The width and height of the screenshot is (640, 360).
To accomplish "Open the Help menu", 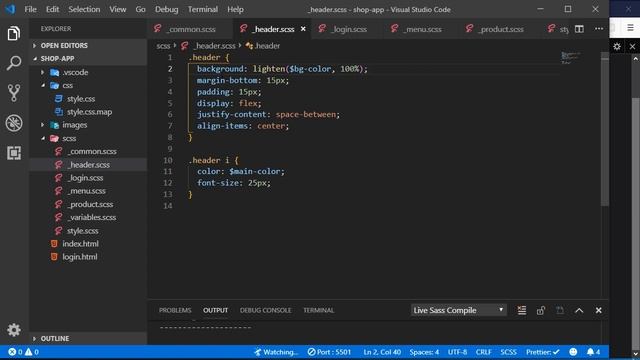I will 235,9.
